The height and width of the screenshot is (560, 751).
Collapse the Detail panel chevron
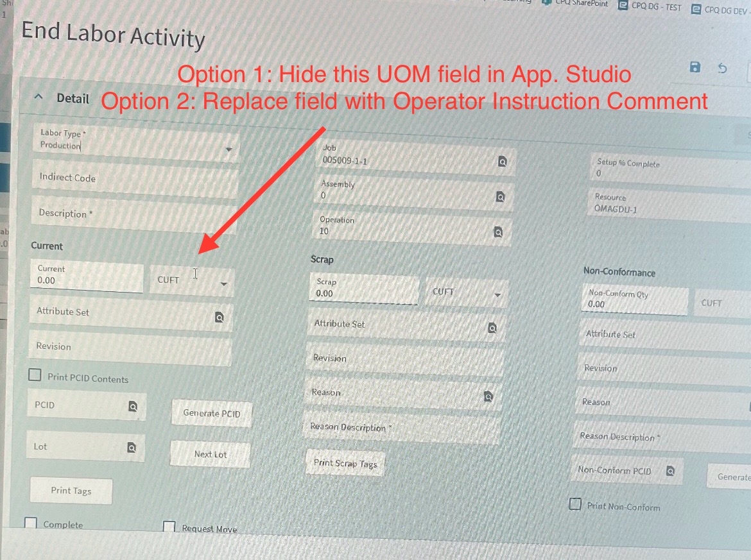[39, 97]
